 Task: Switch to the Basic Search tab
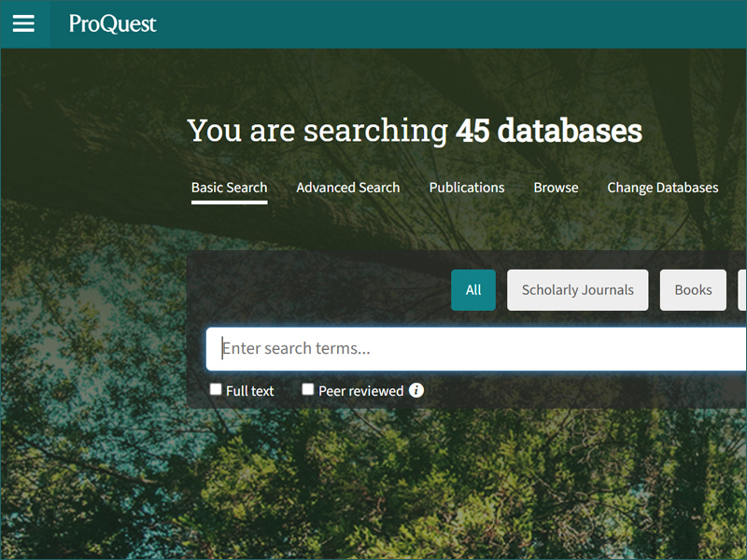coord(229,188)
